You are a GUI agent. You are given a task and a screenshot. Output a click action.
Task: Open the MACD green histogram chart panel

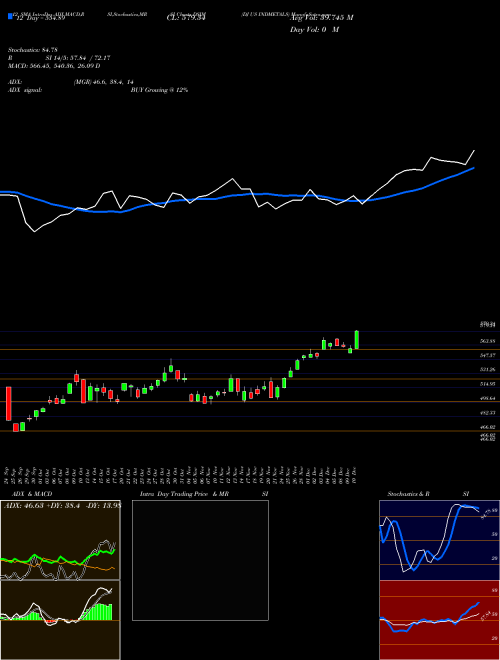[x=60, y=620]
